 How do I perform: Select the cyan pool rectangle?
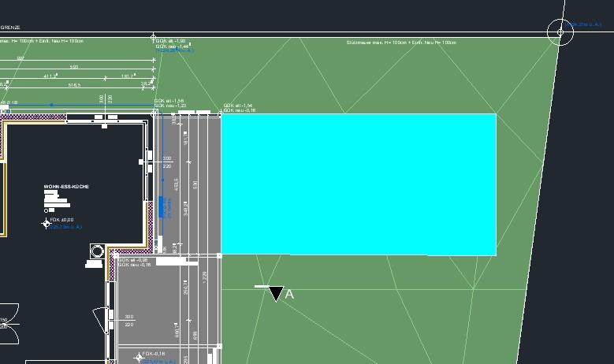click(x=359, y=184)
